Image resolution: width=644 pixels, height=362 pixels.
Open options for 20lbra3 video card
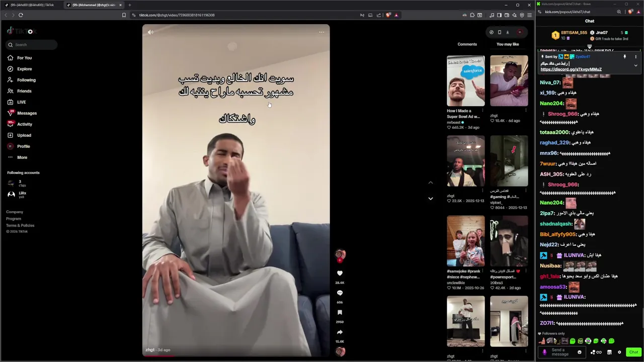point(526,271)
